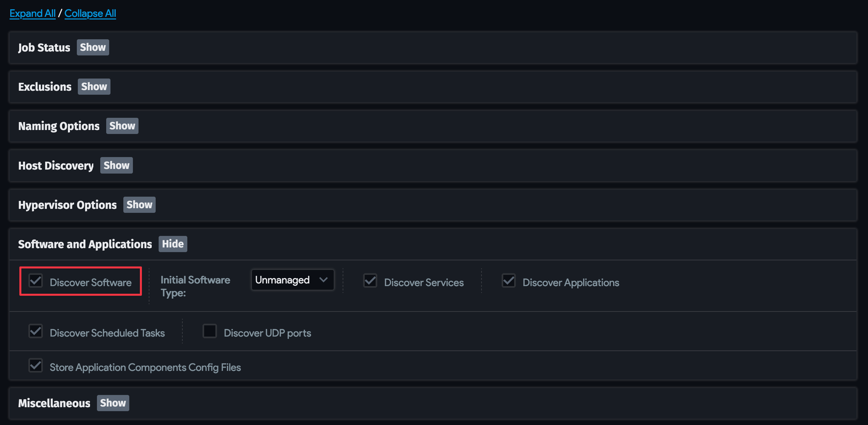Click the Collapse All link
Screen dimensions: 868x425
tap(90, 13)
